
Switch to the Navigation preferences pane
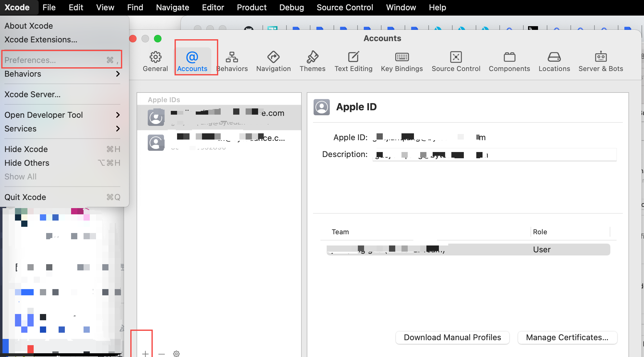pyautogui.click(x=273, y=62)
